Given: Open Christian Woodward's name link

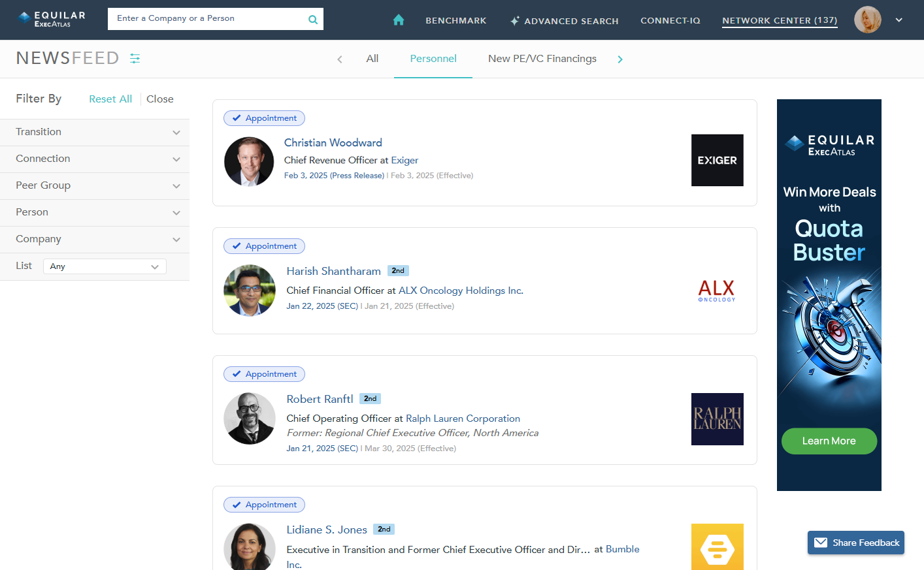Looking at the screenshot, I should coord(333,143).
